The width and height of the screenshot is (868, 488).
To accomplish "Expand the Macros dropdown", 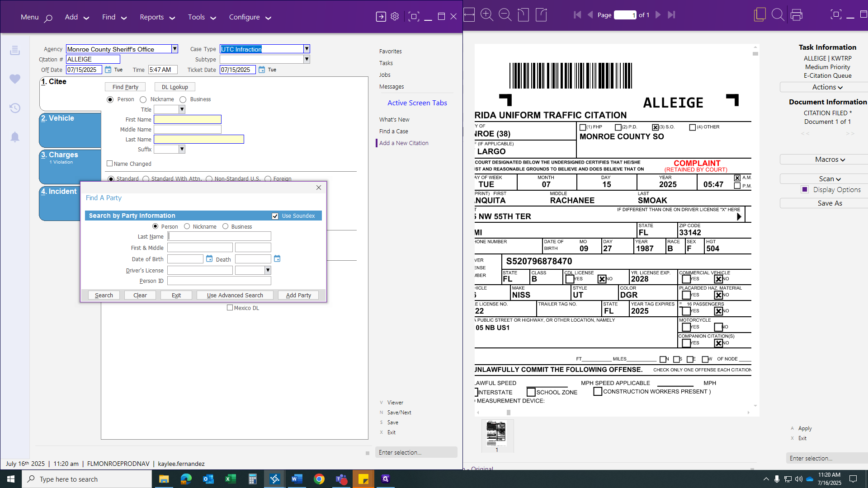I will [830, 160].
